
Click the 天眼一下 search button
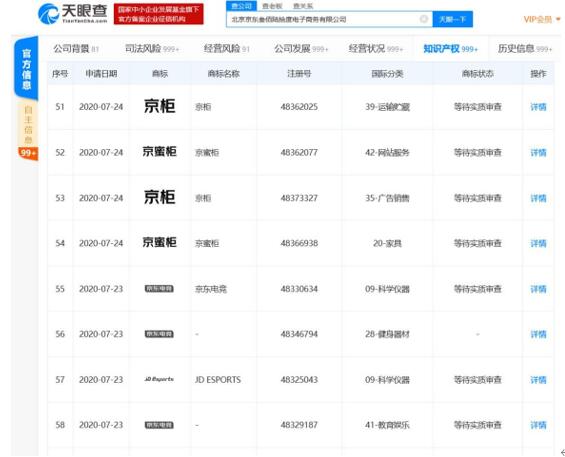click(x=453, y=19)
